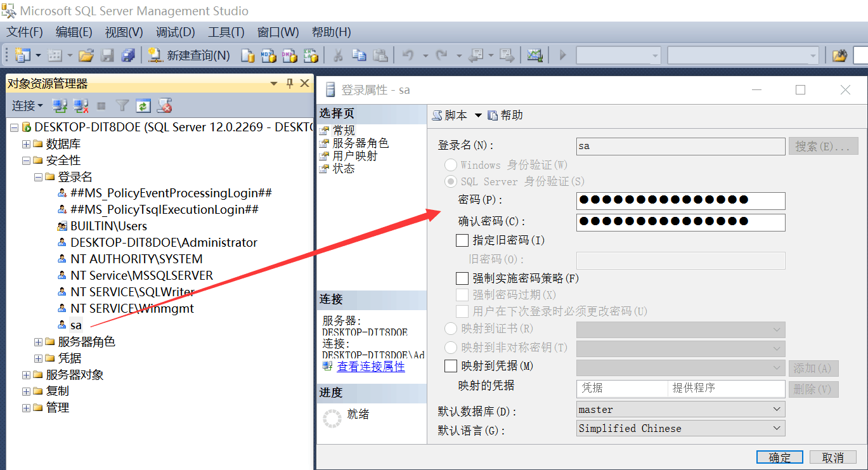
Task: Click the New Project toolbar icon
Action: [x=22, y=55]
